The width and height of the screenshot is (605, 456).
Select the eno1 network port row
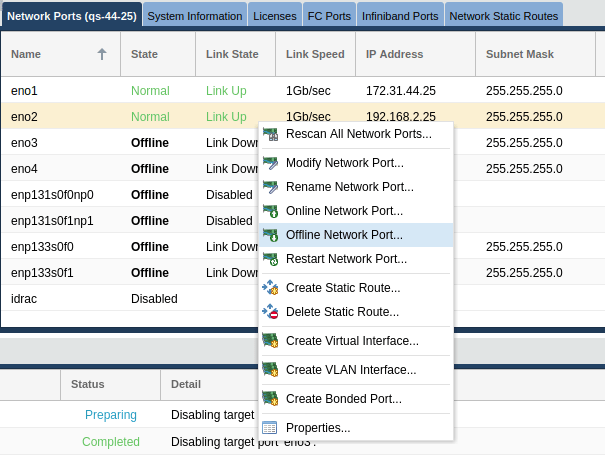click(60, 91)
